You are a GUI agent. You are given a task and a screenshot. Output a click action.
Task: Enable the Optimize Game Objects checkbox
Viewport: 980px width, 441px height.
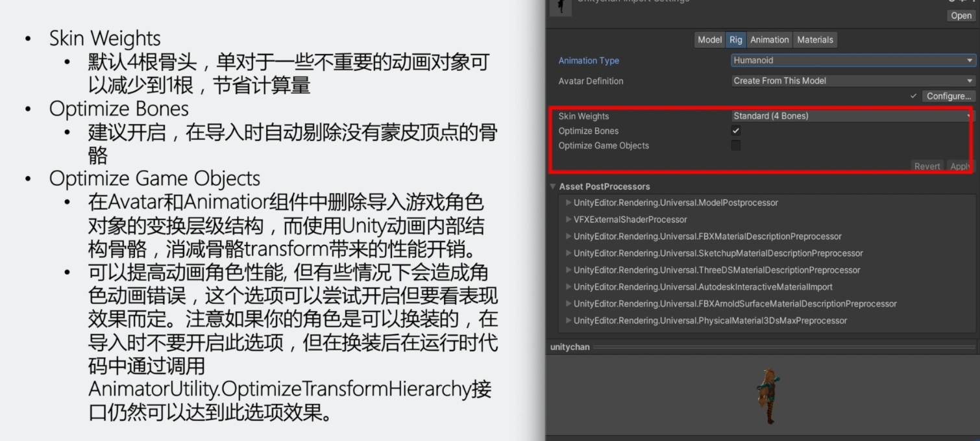click(x=736, y=145)
